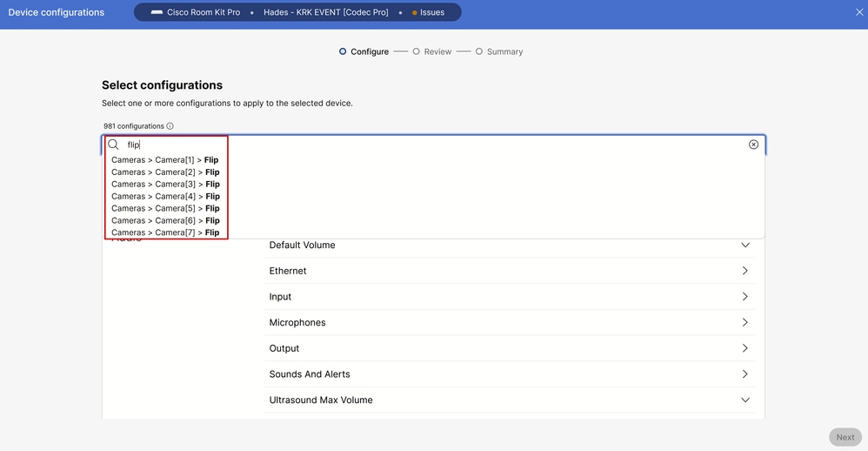This screenshot has height=451, width=868.
Task: Open the Output section chevron
Action: click(745, 348)
